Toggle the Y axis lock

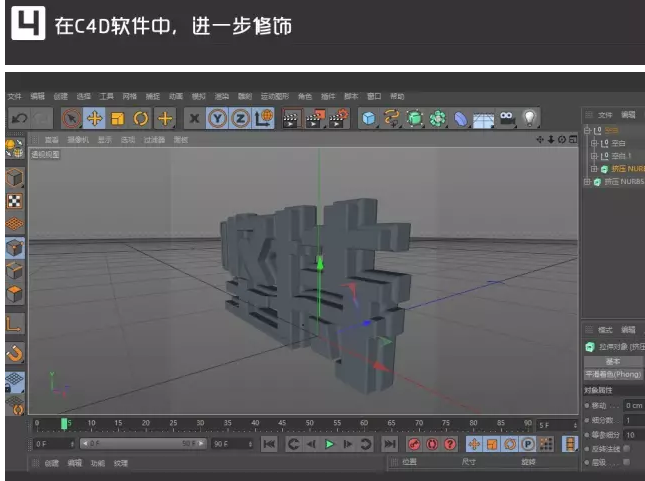click(x=218, y=119)
